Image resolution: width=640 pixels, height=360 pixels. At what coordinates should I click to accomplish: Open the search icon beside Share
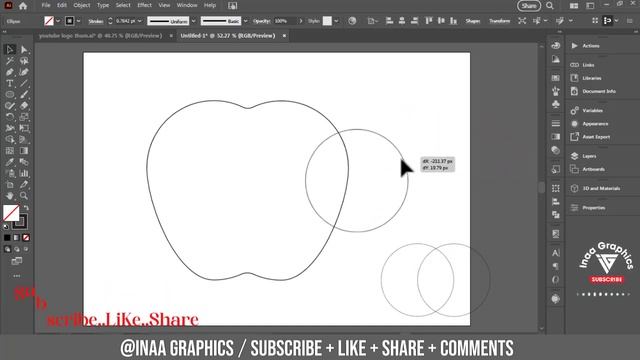(x=550, y=6)
